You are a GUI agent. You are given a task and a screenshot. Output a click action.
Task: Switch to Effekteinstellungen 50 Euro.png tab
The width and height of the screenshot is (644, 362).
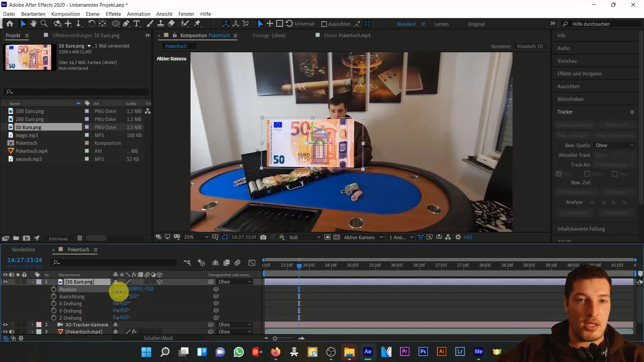tap(86, 36)
